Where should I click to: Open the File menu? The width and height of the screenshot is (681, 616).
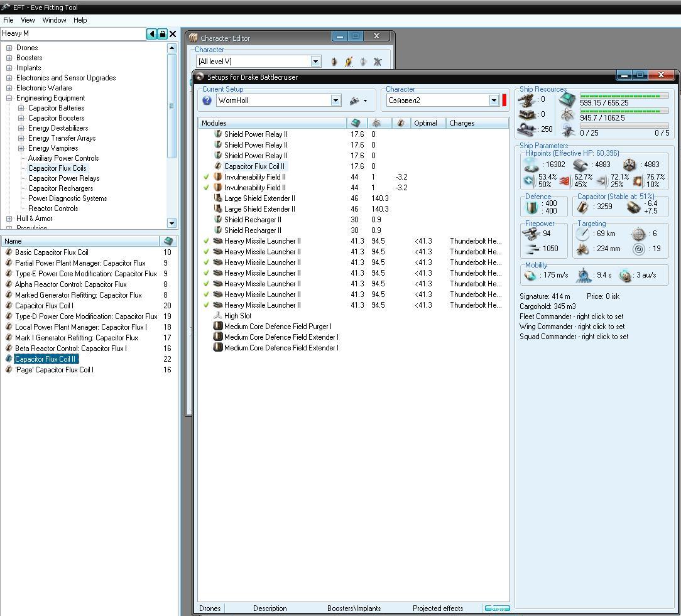pos(8,20)
